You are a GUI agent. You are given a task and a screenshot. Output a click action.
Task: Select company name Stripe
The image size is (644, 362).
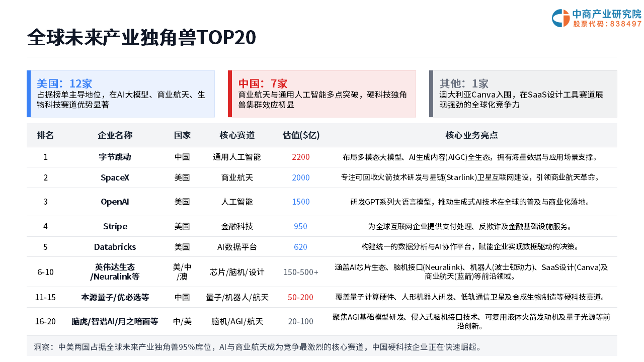(115, 226)
